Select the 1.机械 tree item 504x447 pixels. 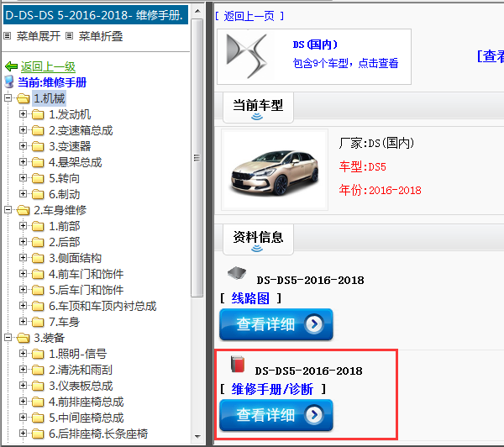coord(50,98)
